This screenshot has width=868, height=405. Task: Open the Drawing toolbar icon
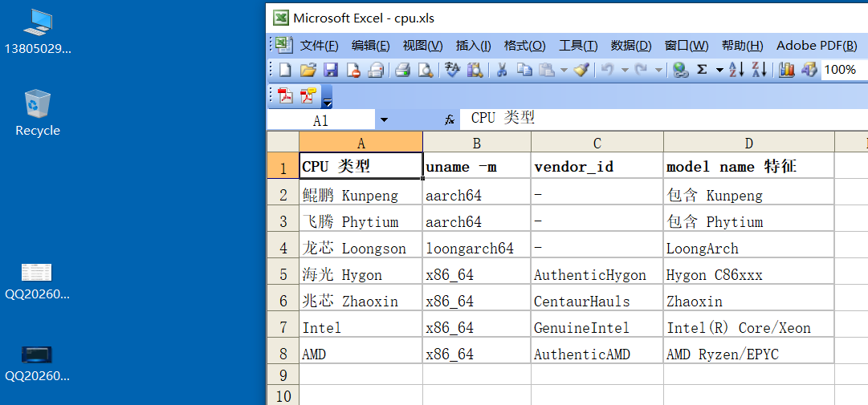coord(809,70)
